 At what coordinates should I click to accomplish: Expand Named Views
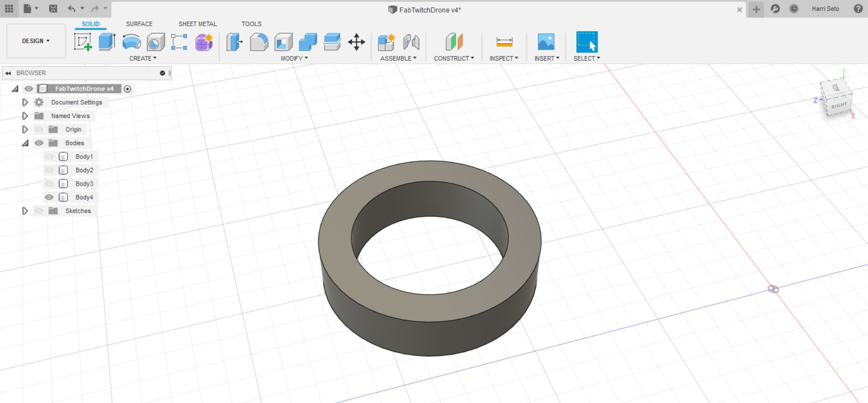[x=25, y=116]
